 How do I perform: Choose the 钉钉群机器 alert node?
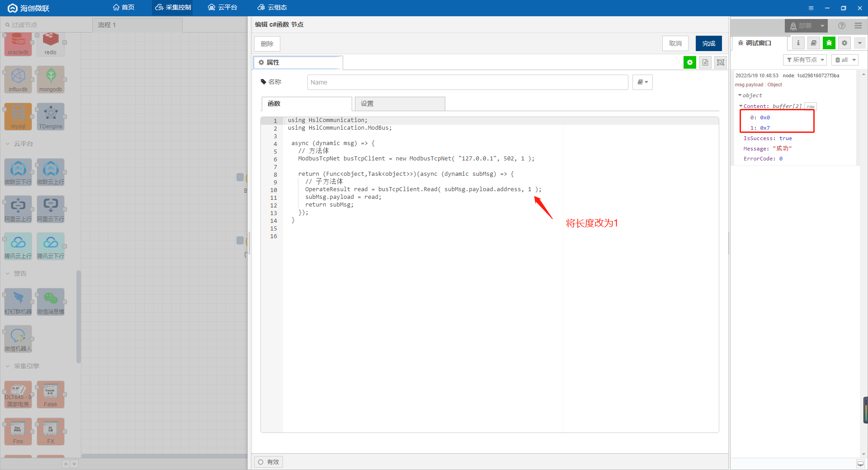pos(18,302)
